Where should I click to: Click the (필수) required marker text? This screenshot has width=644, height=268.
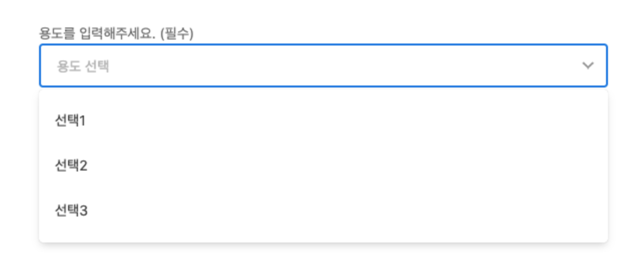176,33
